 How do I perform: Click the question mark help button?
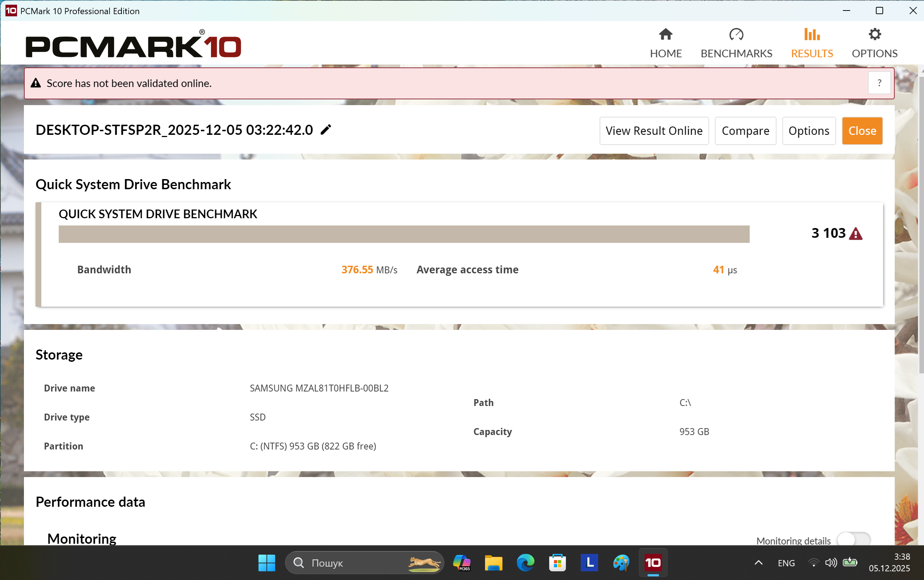tap(879, 83)
